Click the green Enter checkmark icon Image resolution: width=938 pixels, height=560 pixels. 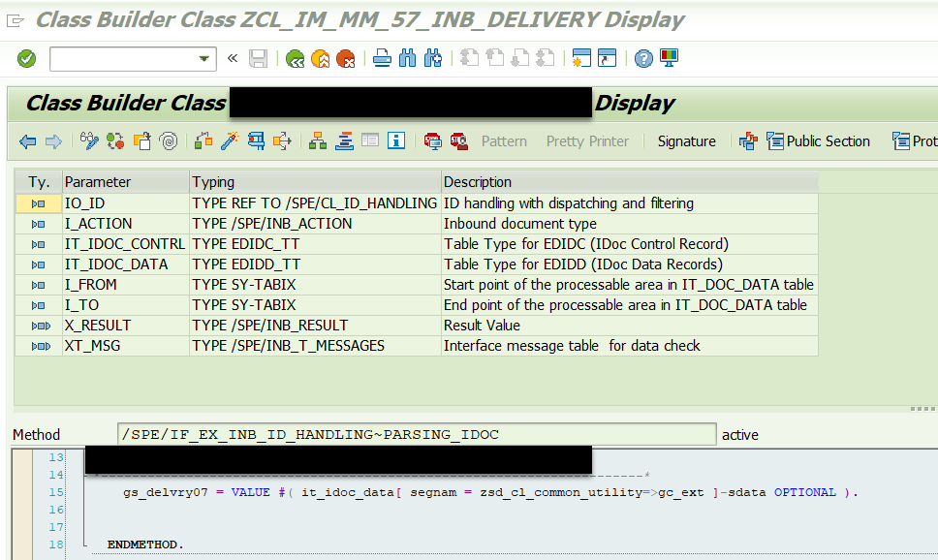(27, 59)
